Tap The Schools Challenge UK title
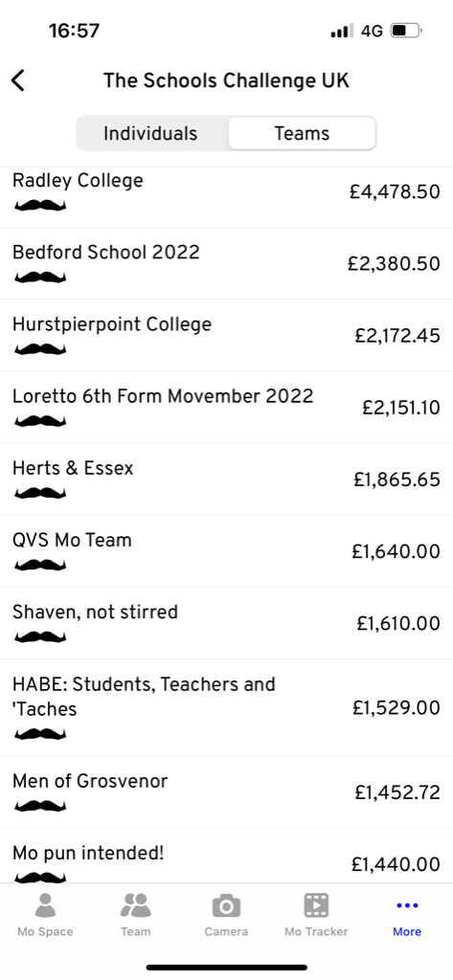This screenshot has height=980, width=453. pos(226,80)
